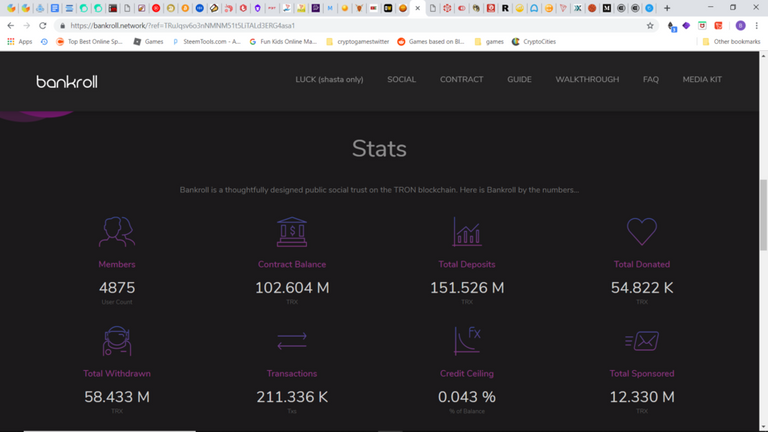Viewport: 768px width, 432px height.
Task: Select the 102.604 M balance value
Action: 292,288
